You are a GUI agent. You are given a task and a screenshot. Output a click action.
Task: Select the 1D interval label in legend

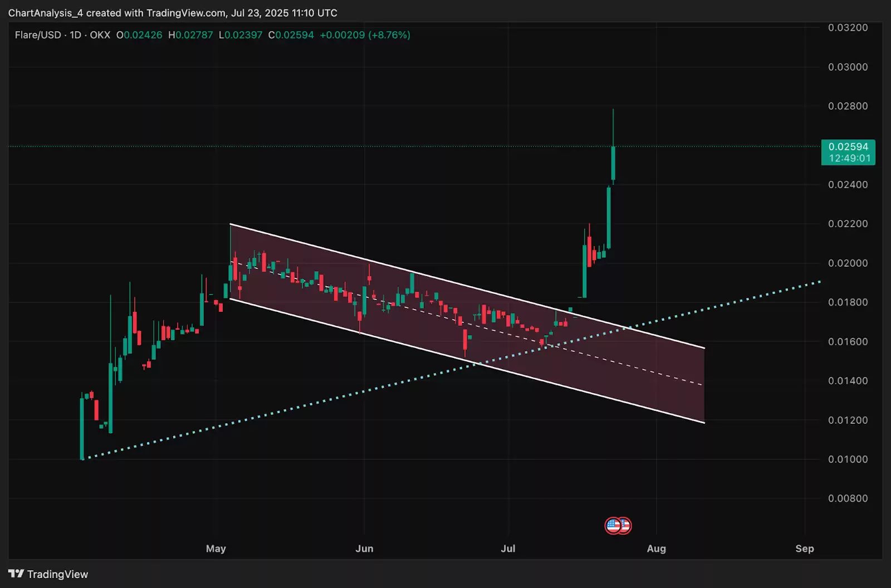(76, 35)
